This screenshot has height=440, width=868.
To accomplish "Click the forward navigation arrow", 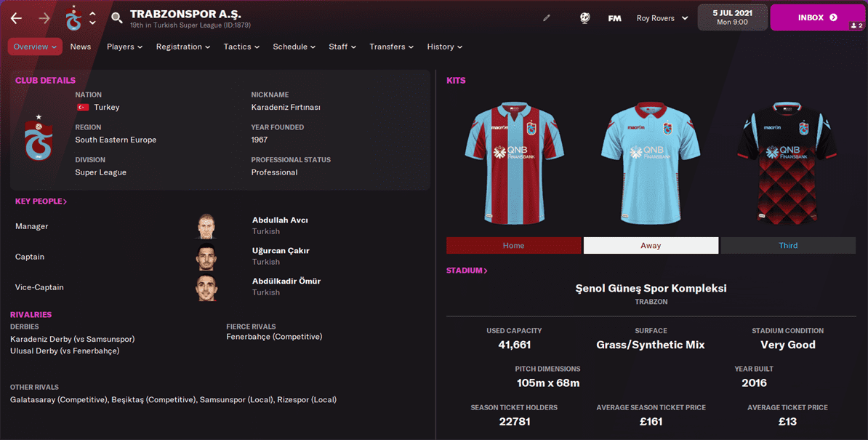I will click(44, 18).
